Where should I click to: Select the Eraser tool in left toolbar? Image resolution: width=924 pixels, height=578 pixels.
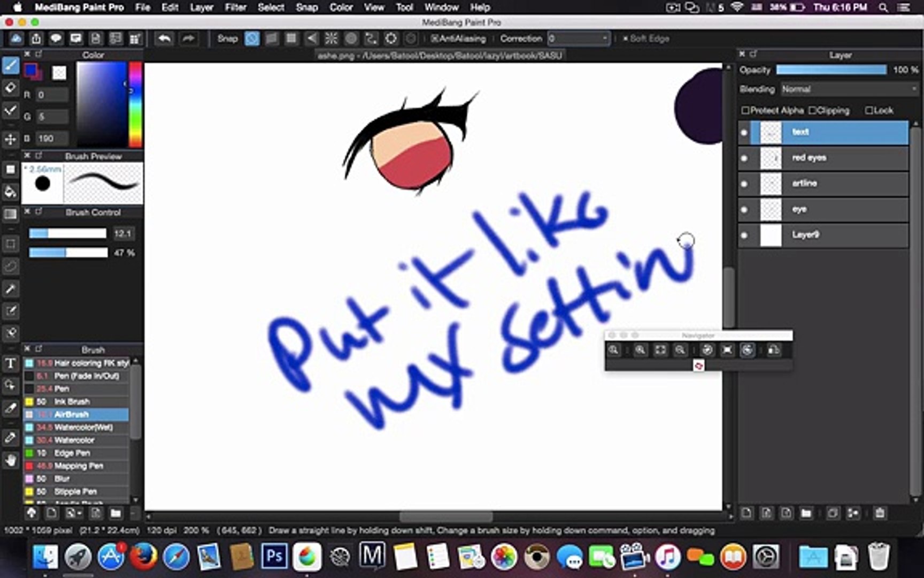point(10,88)
